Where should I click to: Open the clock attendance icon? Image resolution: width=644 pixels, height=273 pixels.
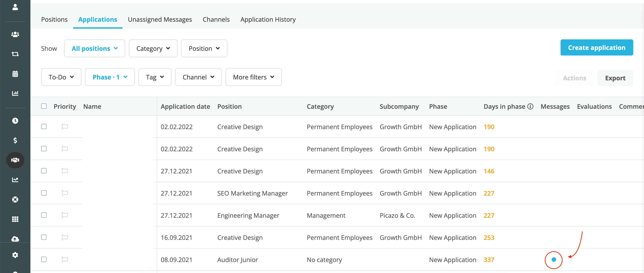pos(15,121)
